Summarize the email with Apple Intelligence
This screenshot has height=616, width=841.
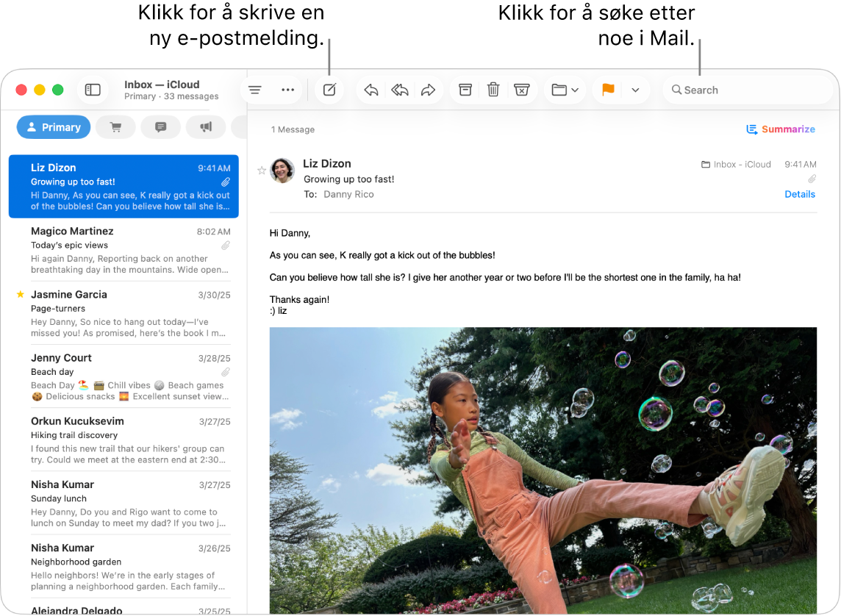pyautogui.click(x=781, y=129)
